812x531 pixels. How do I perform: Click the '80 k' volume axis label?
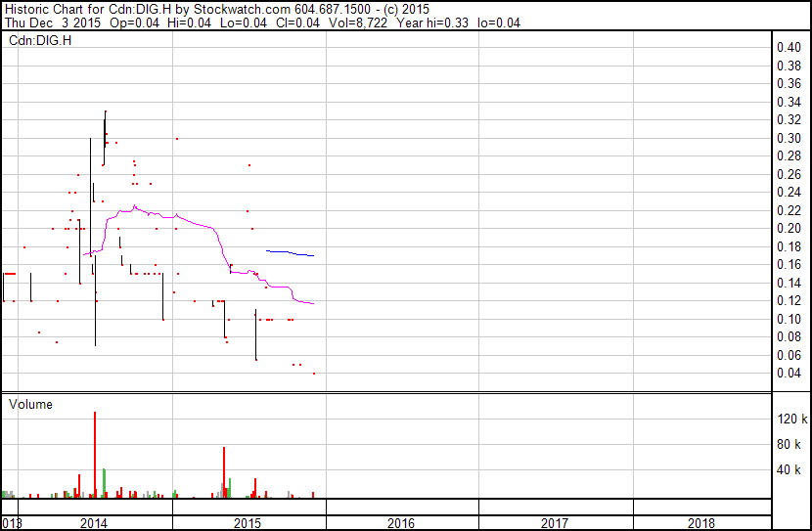789,444
